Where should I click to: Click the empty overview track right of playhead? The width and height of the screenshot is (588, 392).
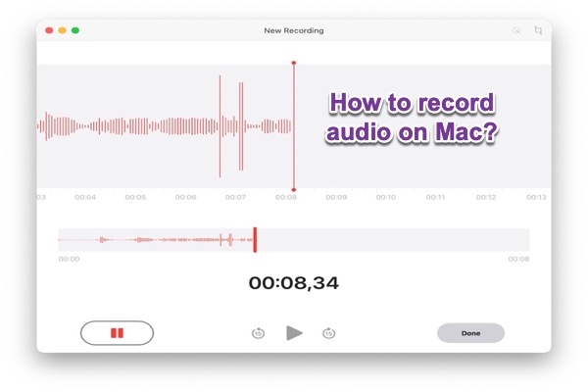pos(392,240)
